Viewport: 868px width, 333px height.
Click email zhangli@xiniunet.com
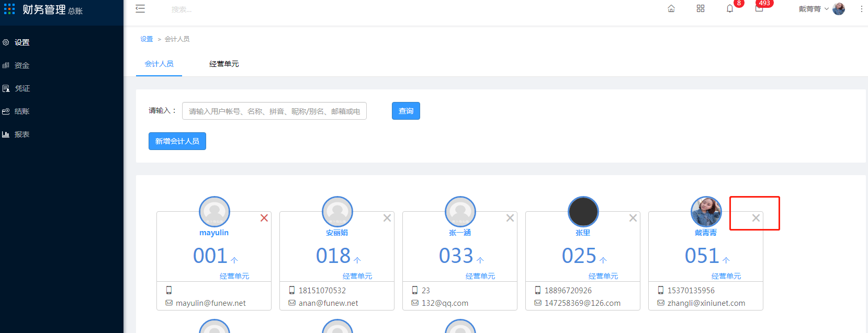(706, 303)
